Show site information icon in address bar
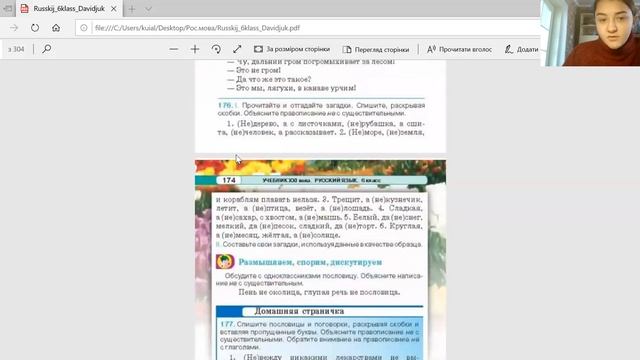The height and width of the screenshot is (360, 640). [x=84, y=28]
